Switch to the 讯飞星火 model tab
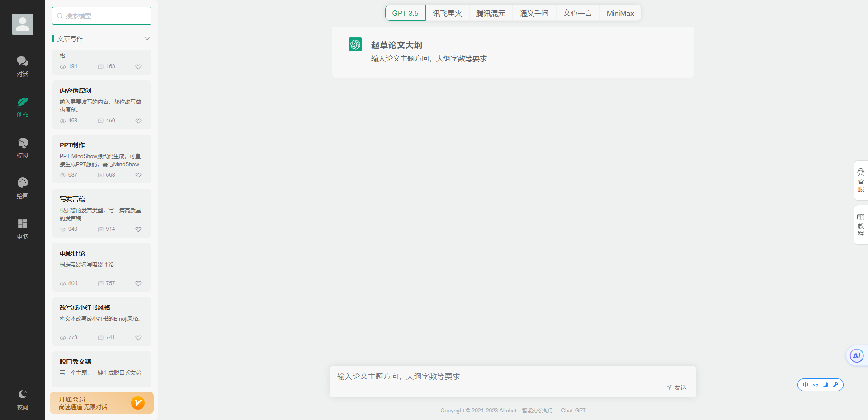Viewport: 868px width, 420px height. [448, 13]
